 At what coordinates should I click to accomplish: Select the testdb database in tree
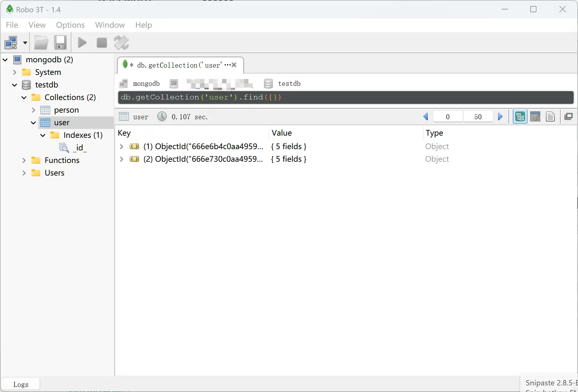tap(47, 85)
